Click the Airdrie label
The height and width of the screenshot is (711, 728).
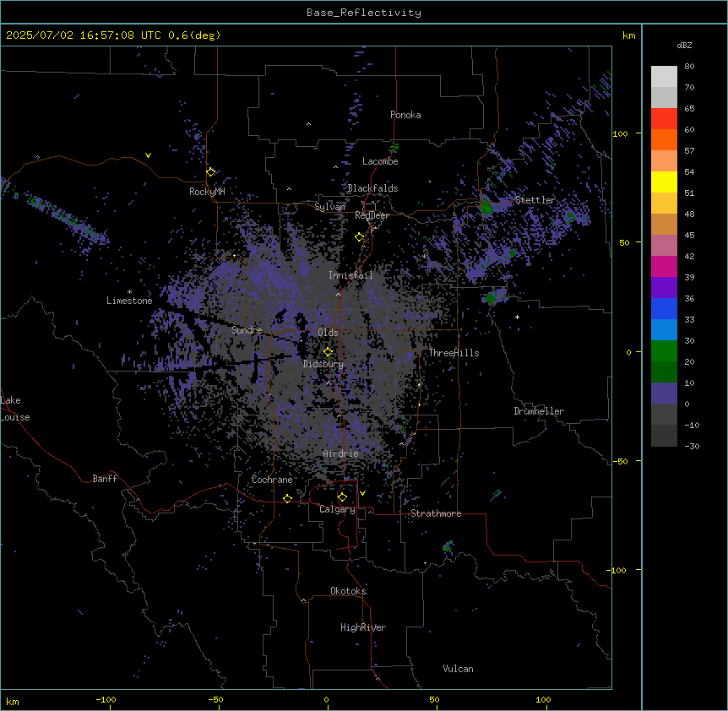pyautogui.click(x=340, y=453)
